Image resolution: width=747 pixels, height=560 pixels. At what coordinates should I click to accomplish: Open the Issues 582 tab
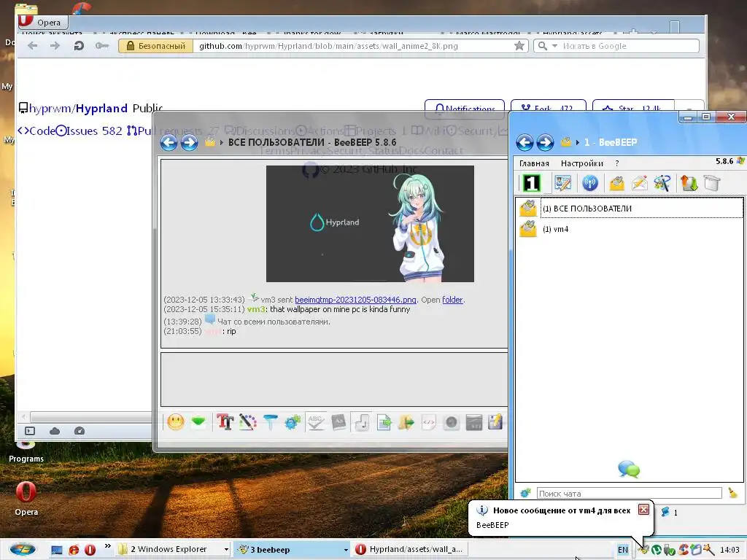click(x=89, y=131)
